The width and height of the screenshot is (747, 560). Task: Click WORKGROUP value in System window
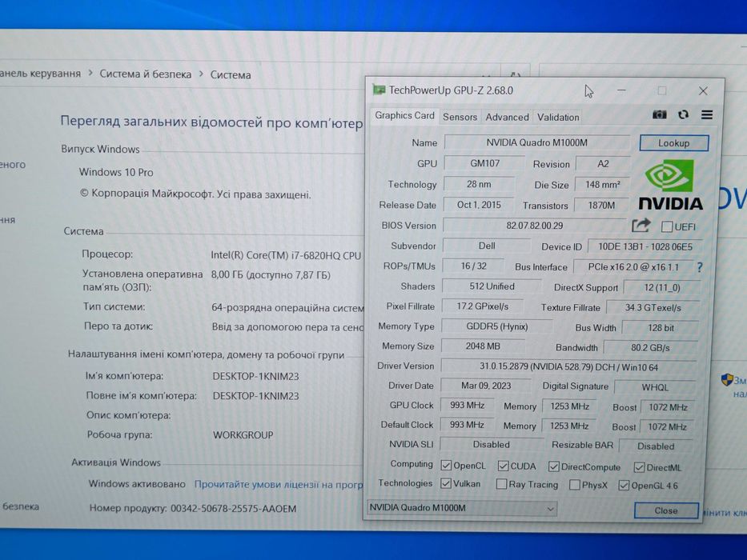click(243, 434)
